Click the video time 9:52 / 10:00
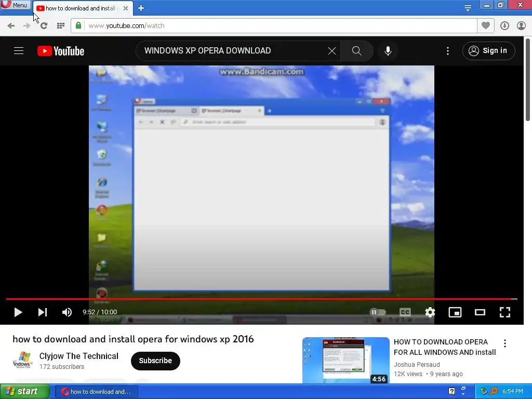Image resolution: width=532 pixels, height=399 pixels. point(100,312)
